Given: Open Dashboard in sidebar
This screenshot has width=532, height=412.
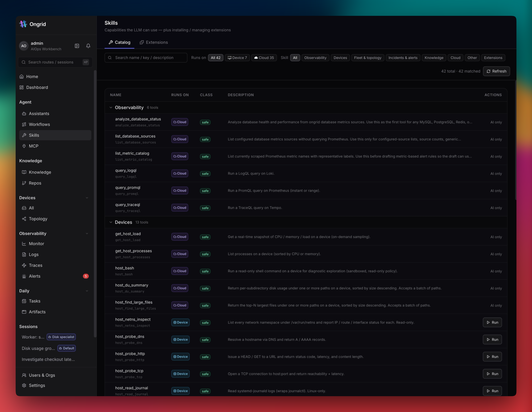Looking at the screenshot, I should (x=55, y=87).
